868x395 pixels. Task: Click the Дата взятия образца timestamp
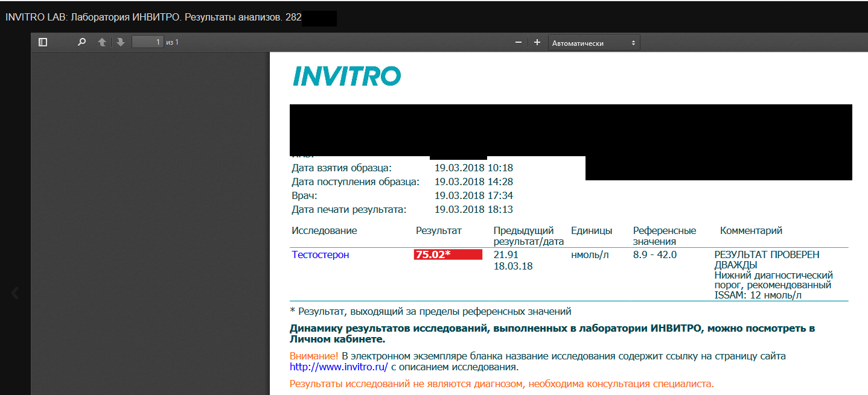[x=473, y=168]
